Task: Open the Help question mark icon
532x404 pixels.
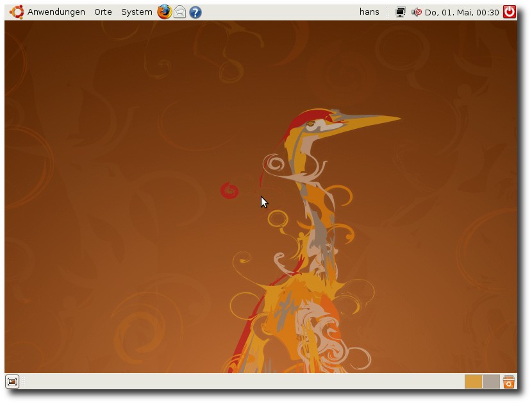Action: click(195, 12)
